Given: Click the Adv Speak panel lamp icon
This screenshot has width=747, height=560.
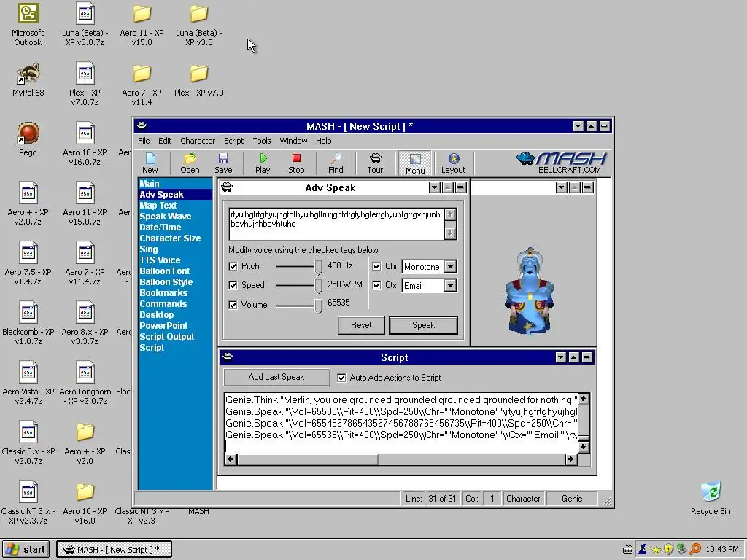Looking at the screenshot, I should pos(227,187).
